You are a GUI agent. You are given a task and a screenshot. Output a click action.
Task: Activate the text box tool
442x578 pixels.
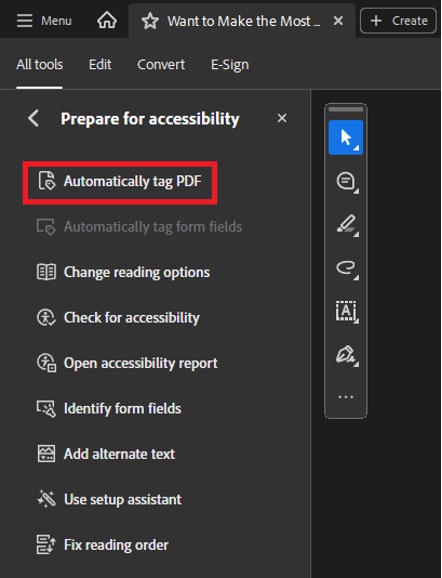click(x=347, y=312)
